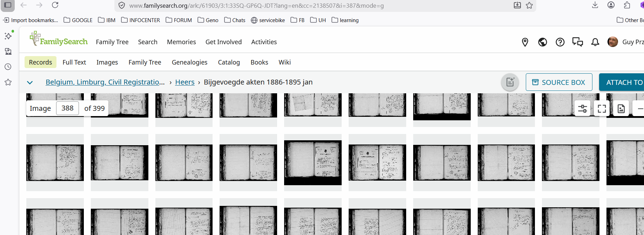Open the browser downloads icon
644x235 pixels.
[x=595, y=5]
